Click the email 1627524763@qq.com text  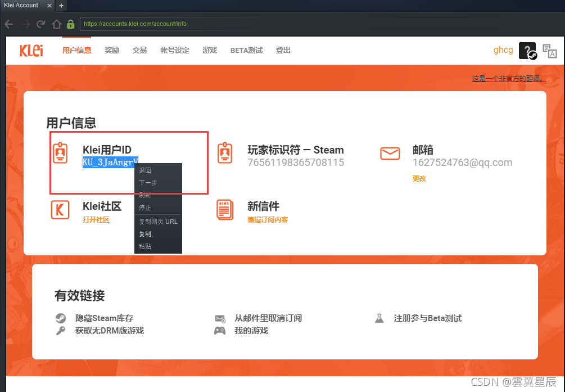tap(462, 163)
